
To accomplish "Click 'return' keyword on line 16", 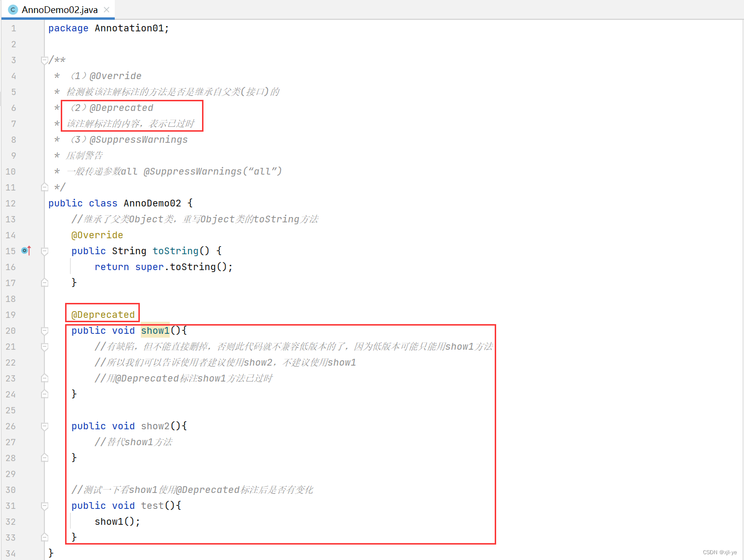I will point(112,267).
